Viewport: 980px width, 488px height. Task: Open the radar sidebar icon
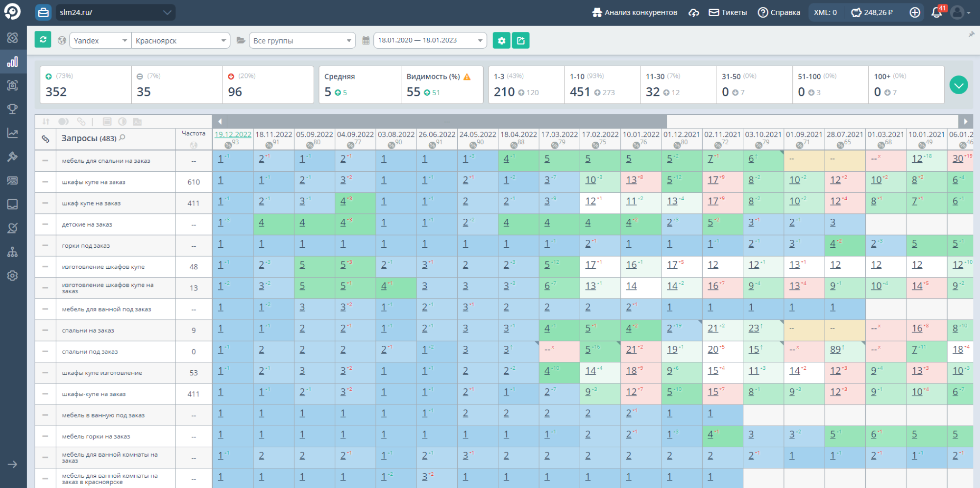13,228
